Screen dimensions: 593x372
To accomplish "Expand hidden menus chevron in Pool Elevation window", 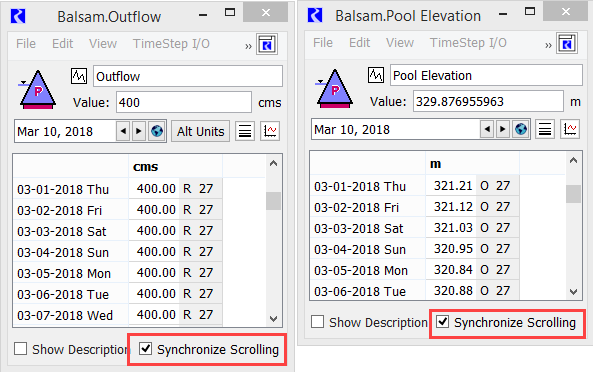I will click(548, 45).
